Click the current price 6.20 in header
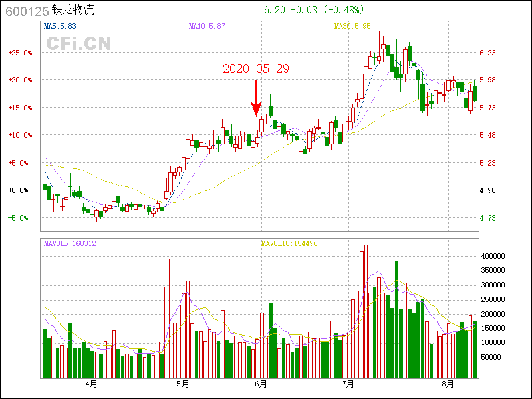The height and width of the screenshot is (399, 532). (x=273, y=10)
